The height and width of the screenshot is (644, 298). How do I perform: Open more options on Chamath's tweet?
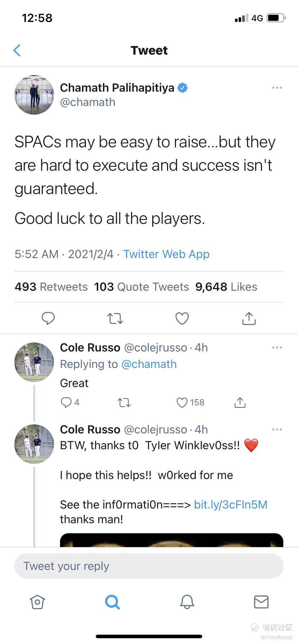[x=277, y=88]
